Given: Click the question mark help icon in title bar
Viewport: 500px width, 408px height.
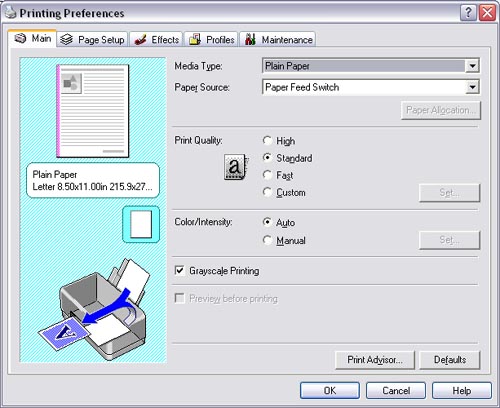Looking at the screenshot, I should (x=468, y=13).
